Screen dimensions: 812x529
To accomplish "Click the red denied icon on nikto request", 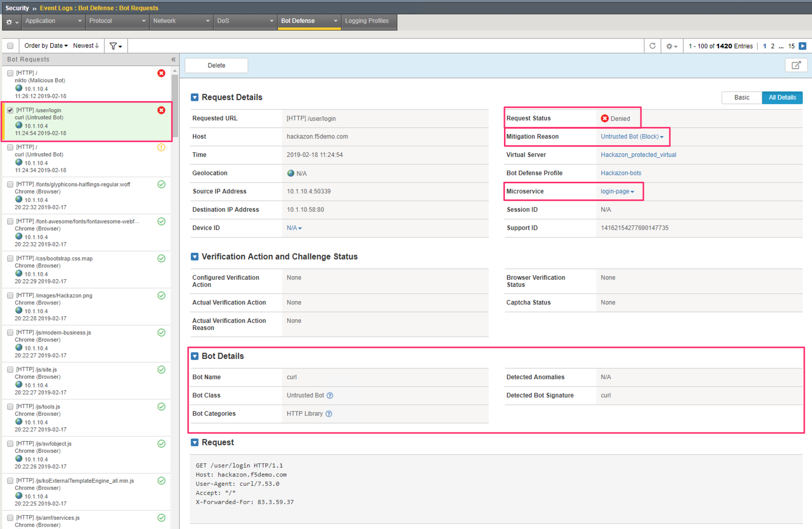I will click(161, 73).
